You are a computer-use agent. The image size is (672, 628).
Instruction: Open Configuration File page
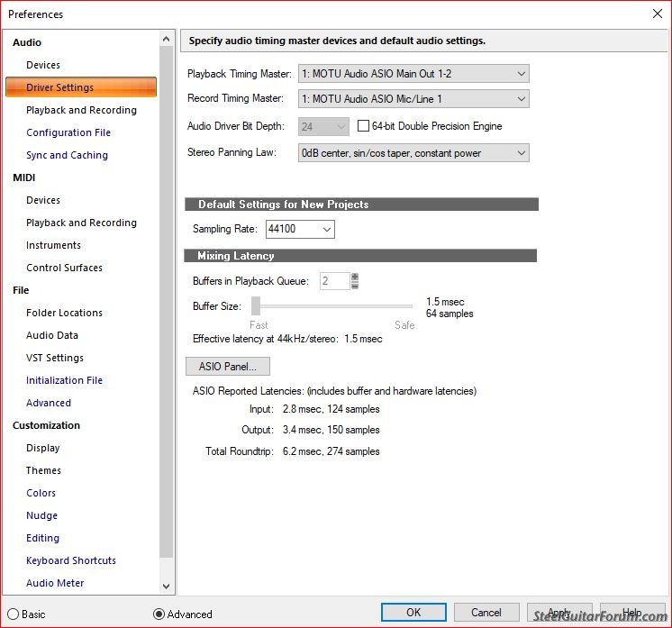coord(68,132)
